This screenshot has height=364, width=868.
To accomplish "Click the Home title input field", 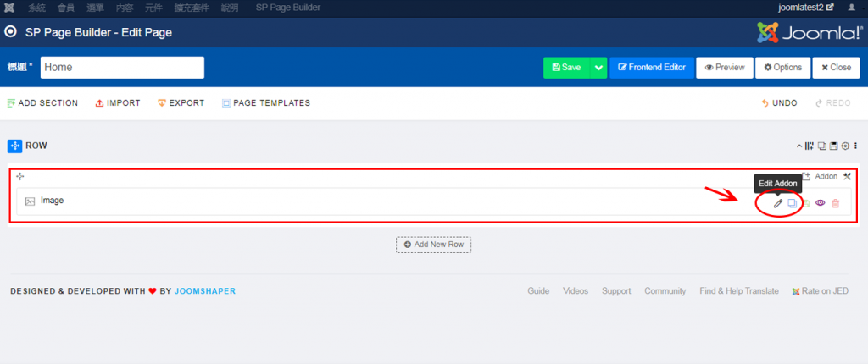I will coord(122,68).
